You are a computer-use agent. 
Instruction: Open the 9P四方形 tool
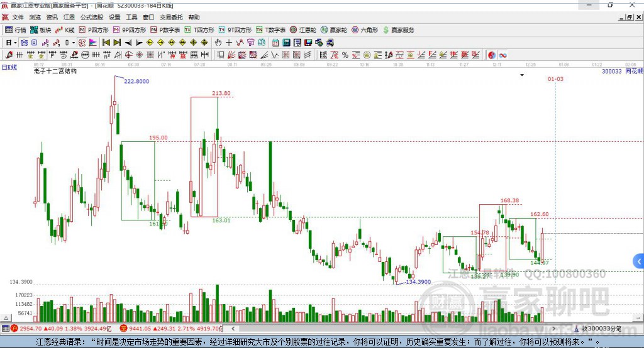[130, 30]
